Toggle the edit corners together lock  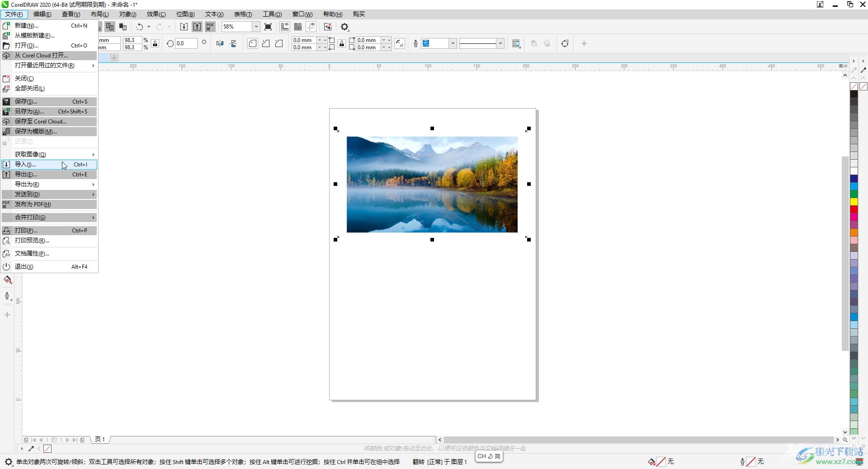coord(342,43)
